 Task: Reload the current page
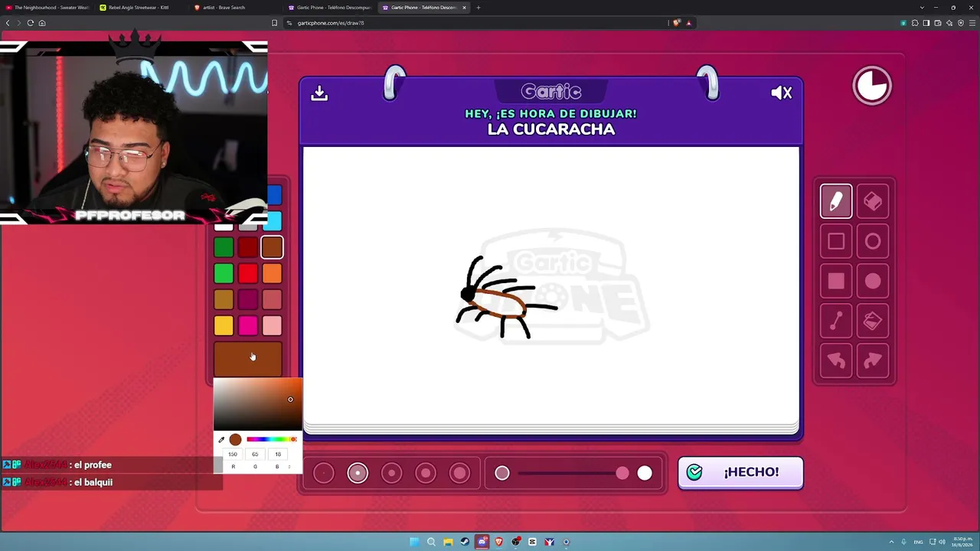31,23
